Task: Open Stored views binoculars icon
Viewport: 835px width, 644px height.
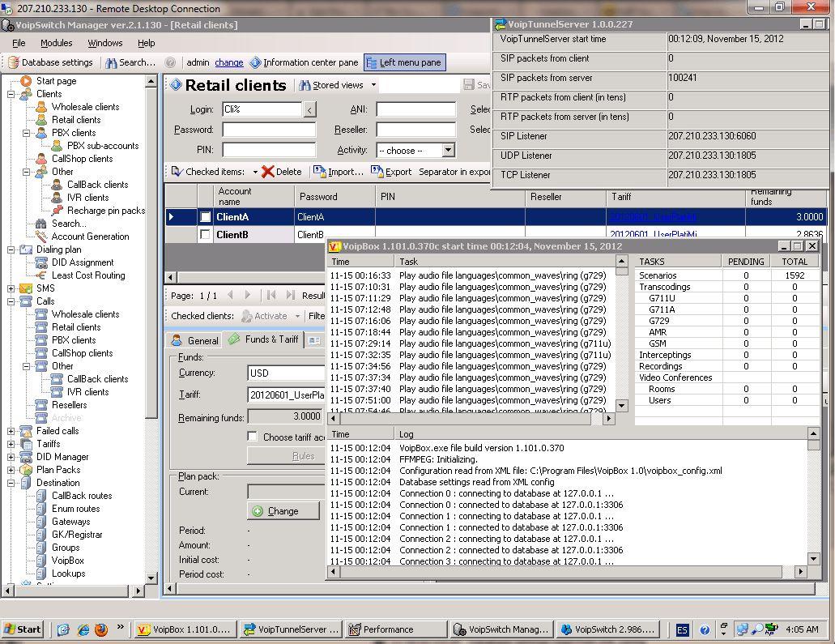Action: (305, 85)
